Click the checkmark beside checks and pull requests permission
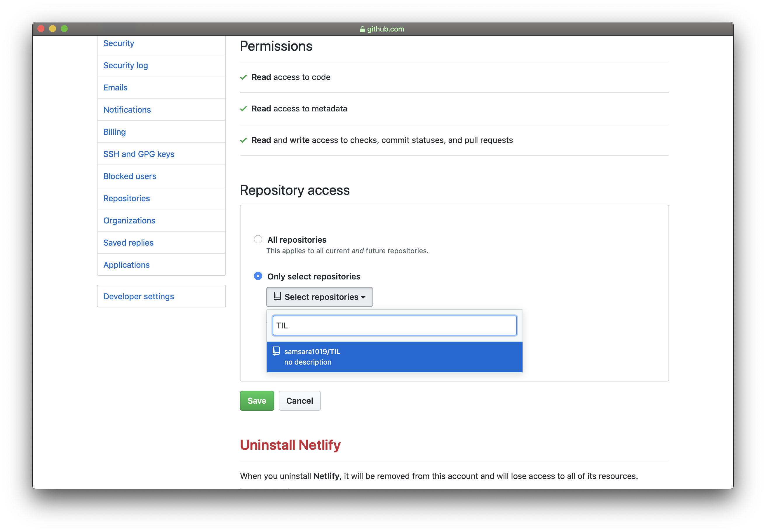The image size is (766, 532). pos(243,140)
